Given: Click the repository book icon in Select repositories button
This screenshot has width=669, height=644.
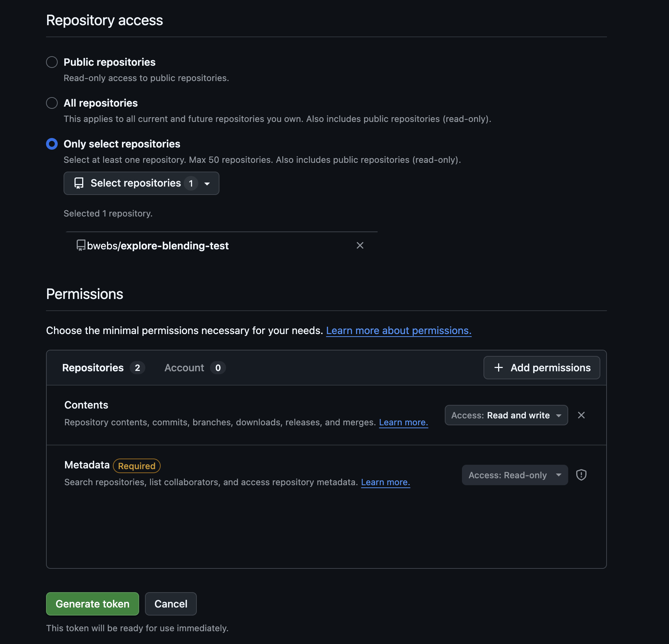Looking at the screenshot, I should (80, 183).
